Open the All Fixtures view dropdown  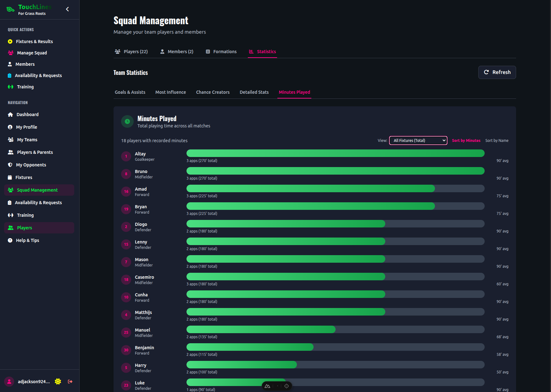(418, 140)
